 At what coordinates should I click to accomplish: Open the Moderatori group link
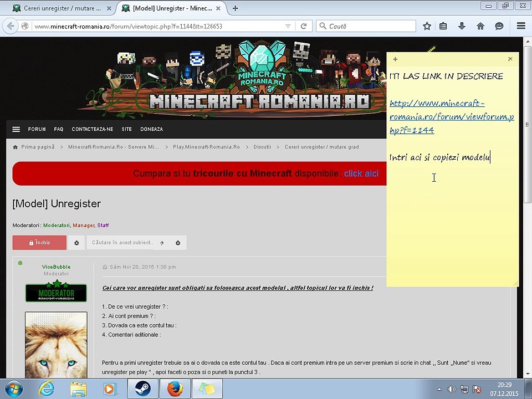[x=57, y=226]
